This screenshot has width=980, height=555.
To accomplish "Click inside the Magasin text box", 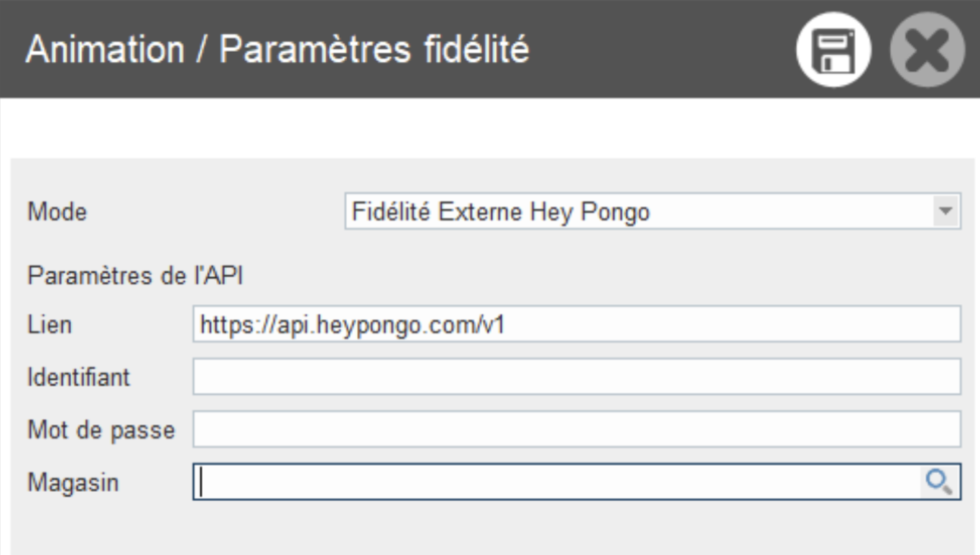I will click(x=553, y=482).
